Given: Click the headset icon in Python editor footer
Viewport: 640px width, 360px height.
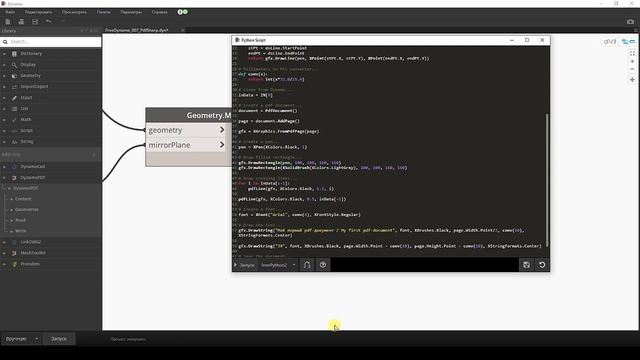Looking at the screenshot, I should pos(307,265).
